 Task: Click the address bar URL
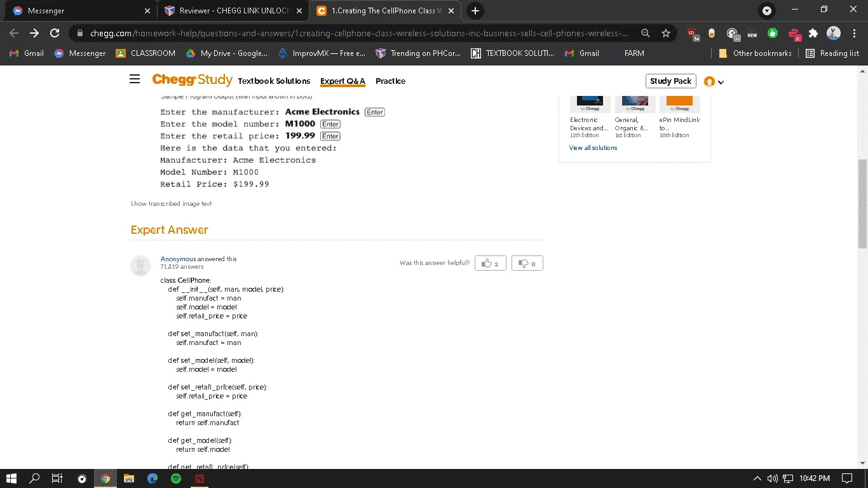coord(359,33)
